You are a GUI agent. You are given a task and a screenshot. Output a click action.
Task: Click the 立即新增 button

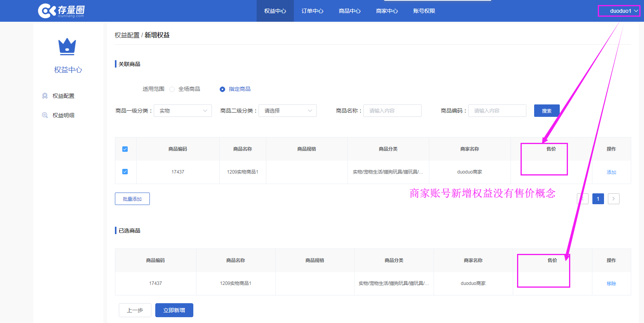tap(174, 310)
